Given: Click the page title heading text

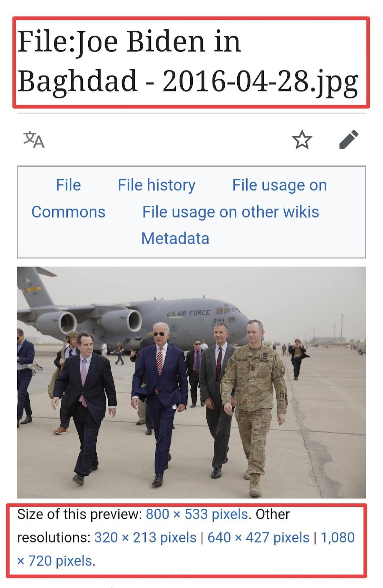Looking at the screenshot, I should [188, 61].
